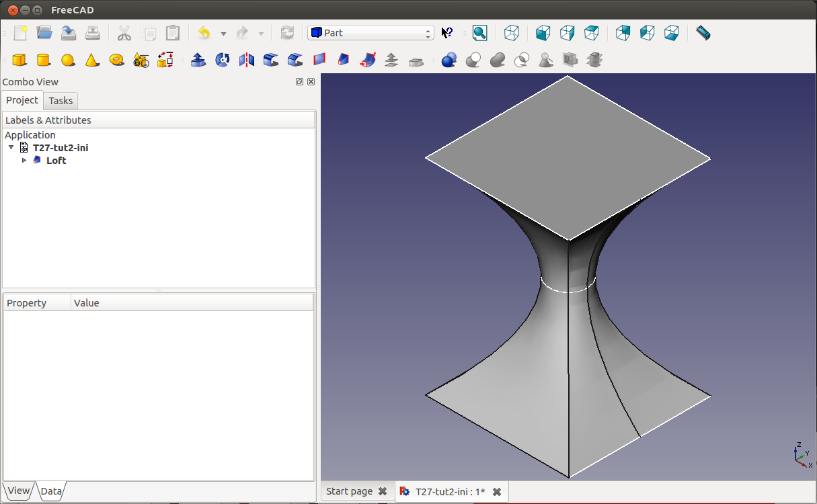Viewport: 817px width, 504px height.
Task: Open the Sweep utility
Action: pos(368,60)
